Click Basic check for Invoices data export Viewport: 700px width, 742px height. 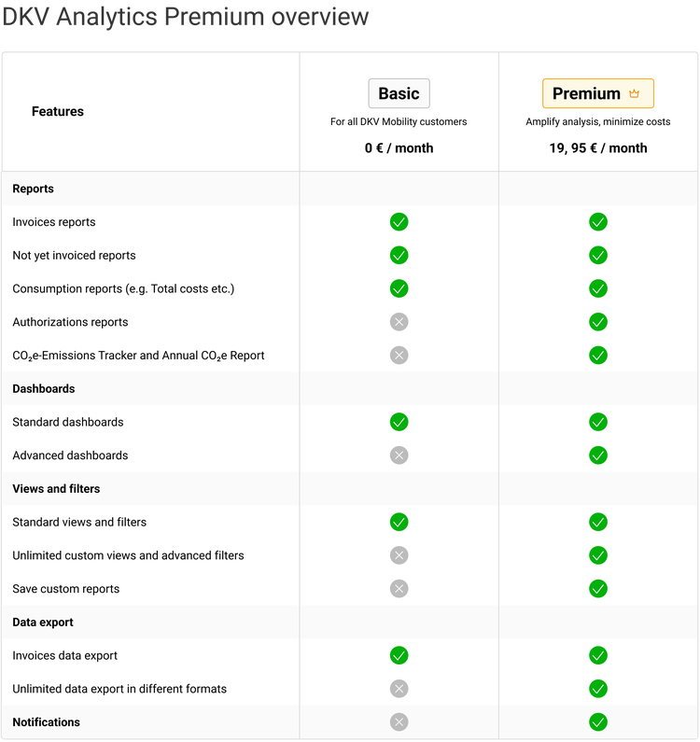click(399, 655)
